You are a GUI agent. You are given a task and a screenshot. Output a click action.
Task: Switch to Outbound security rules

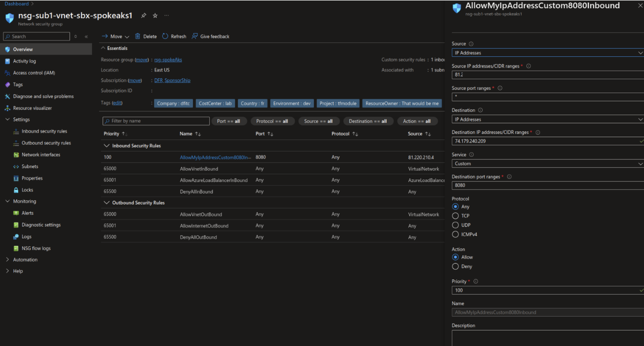tap(46, 143)
